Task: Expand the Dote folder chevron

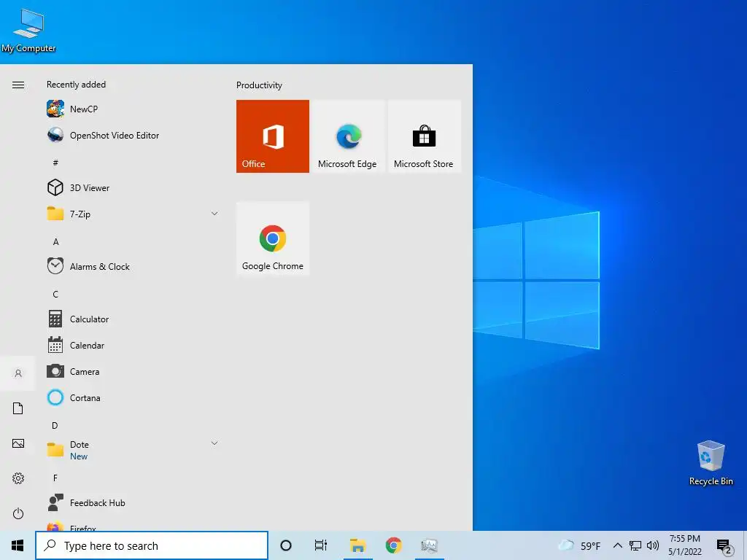Action: pos(214,443)
